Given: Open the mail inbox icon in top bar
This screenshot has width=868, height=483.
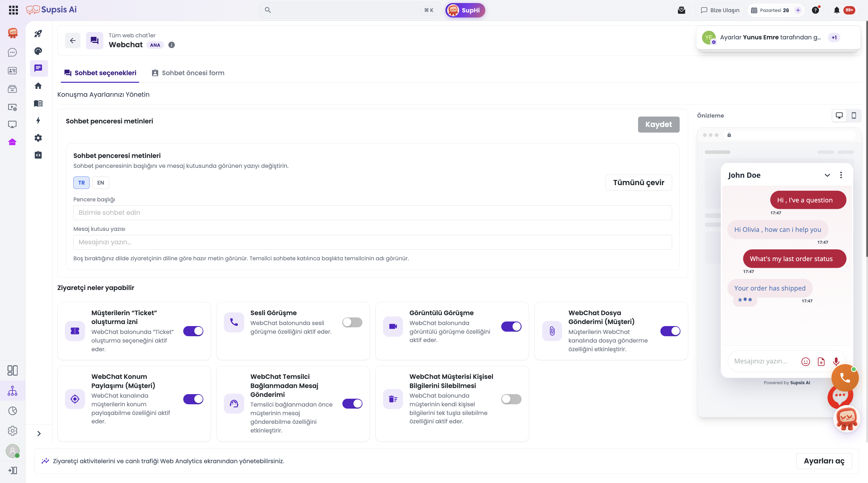Looking at the screenshot, I should coord(681,10).
